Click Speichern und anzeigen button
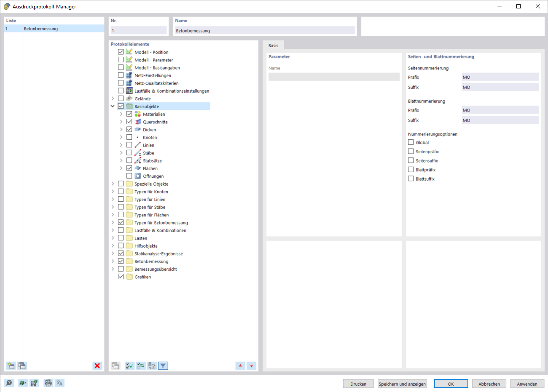This screenshot has height=392, width=548. (x=402, y=384)
